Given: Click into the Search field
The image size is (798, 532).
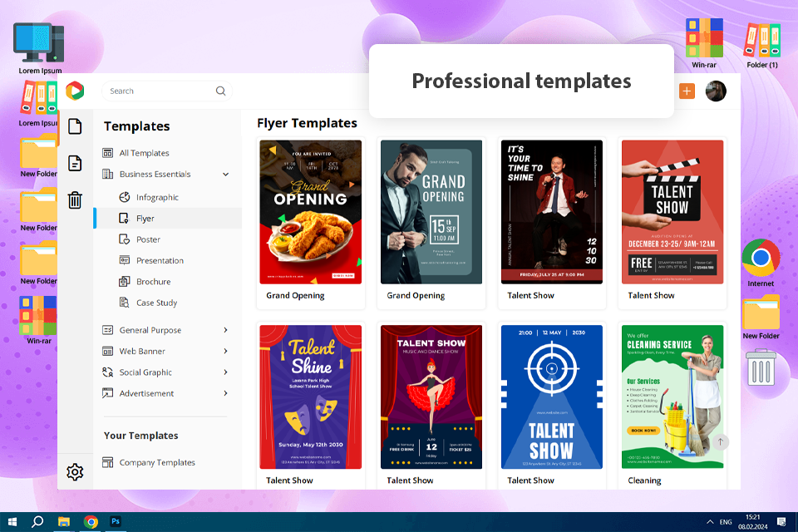Looking at the screenshot, I should coord(167,91).
